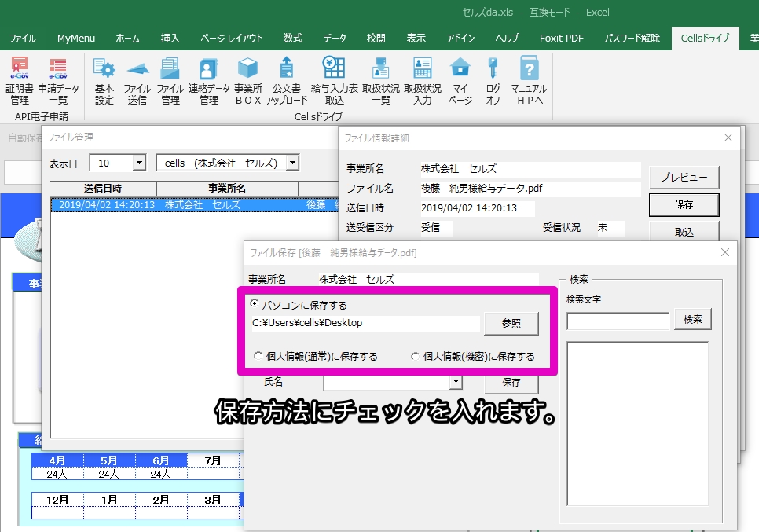Open 取扱状況入力 icon
This screenshot has height=532, width=759.
click(423, 80)
